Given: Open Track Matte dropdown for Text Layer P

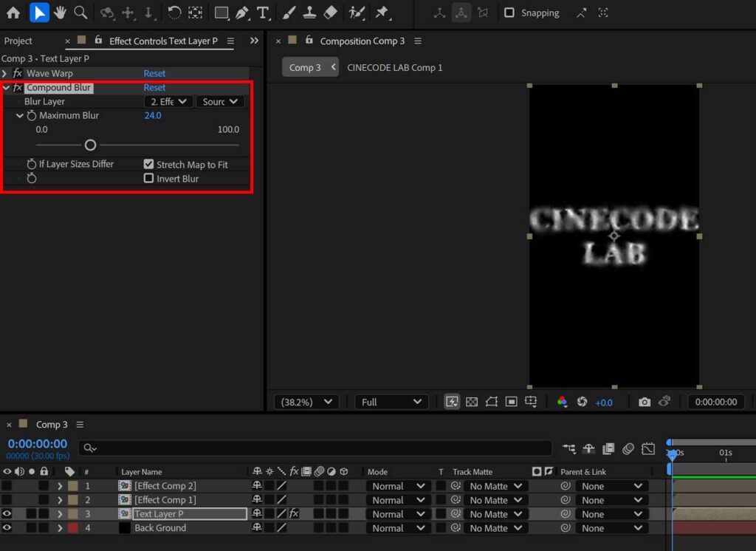Looking at the screenshot, I should (496, 514).
